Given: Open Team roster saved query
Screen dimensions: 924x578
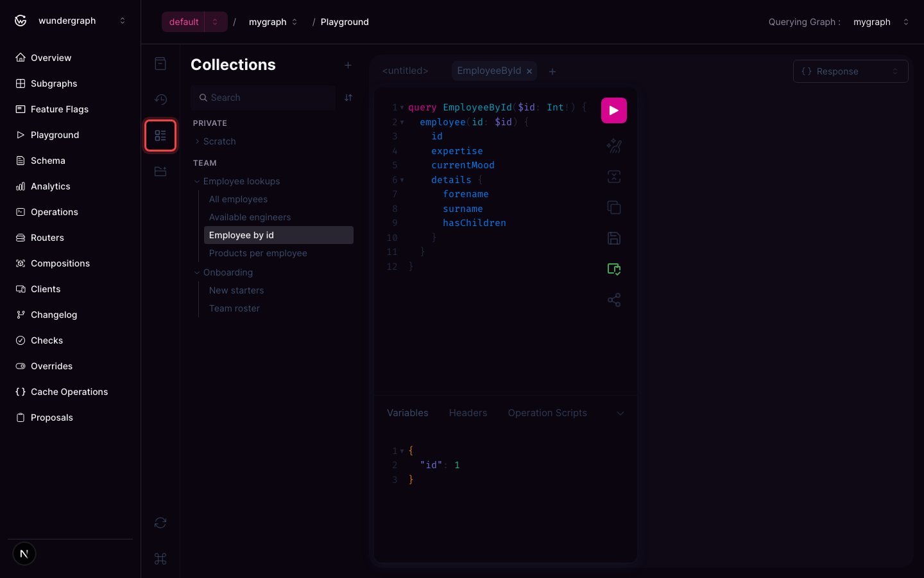Looking at the screenshot, I should point(278,308).
